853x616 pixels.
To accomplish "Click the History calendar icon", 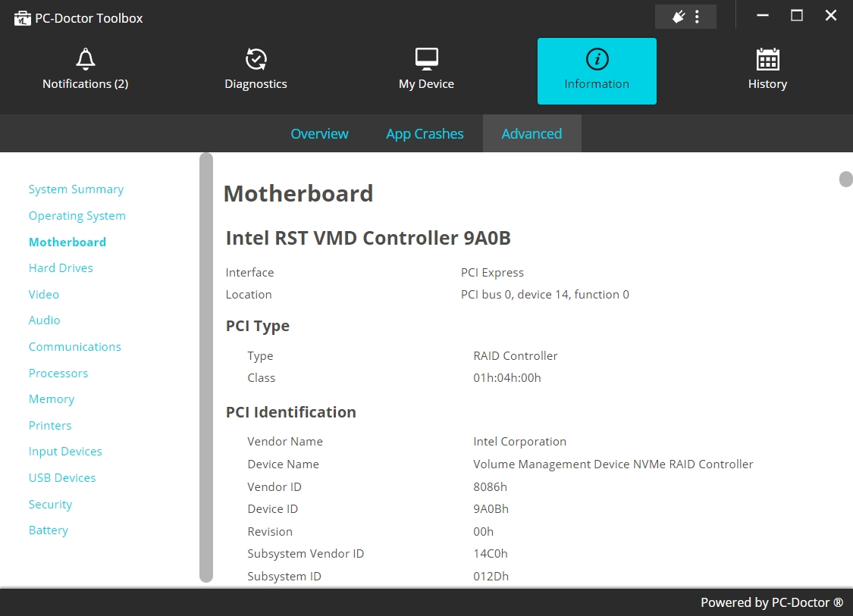I will pyautogui.click(x=767, y=58).
